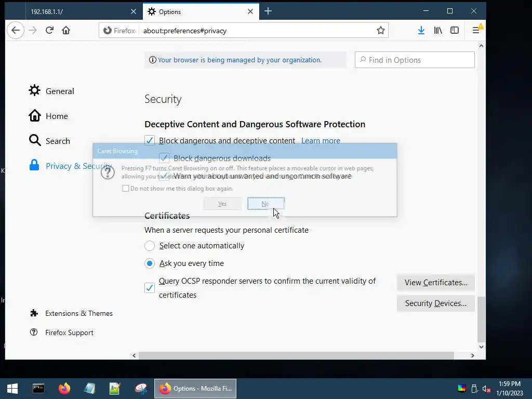Launch Firefox from the taskbar icon
532x399 pixels.
pyautogui.click(x=64, y=389)
